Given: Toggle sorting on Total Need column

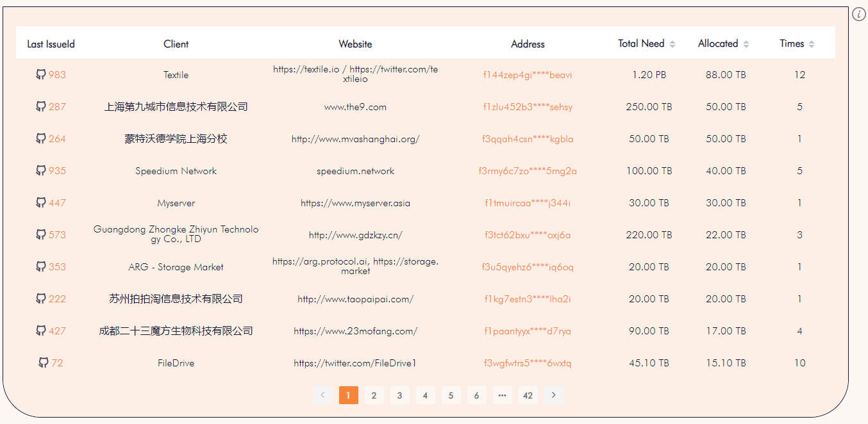Looking at the screenshot, I should [x=672, y=44].
